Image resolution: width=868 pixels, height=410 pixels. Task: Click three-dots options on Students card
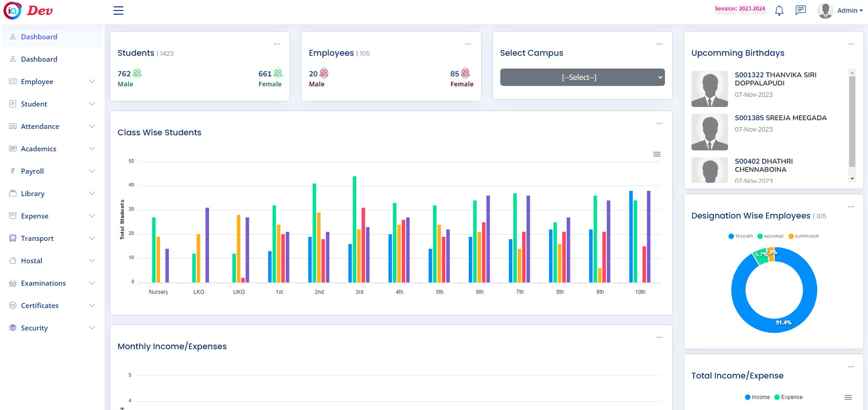[x=277, y=44]
